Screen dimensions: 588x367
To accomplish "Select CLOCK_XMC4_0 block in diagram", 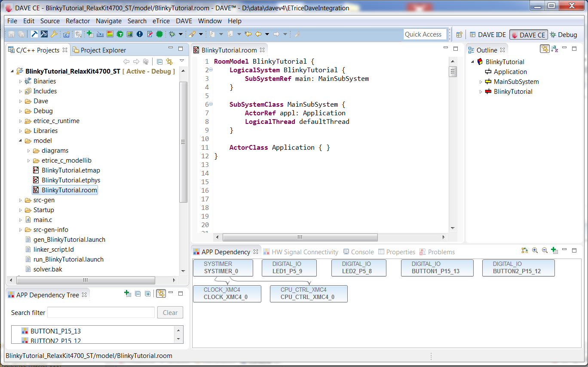I will [227, 293].
